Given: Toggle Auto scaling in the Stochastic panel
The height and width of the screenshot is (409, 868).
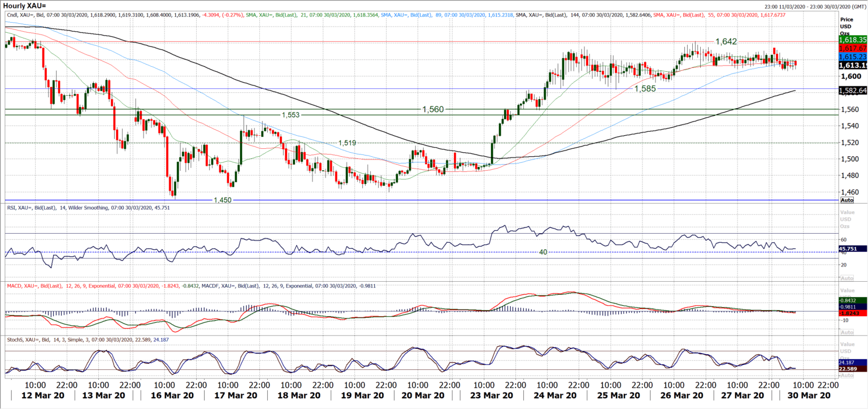Looking at the screenshot, I should click(x=847, y=375).
